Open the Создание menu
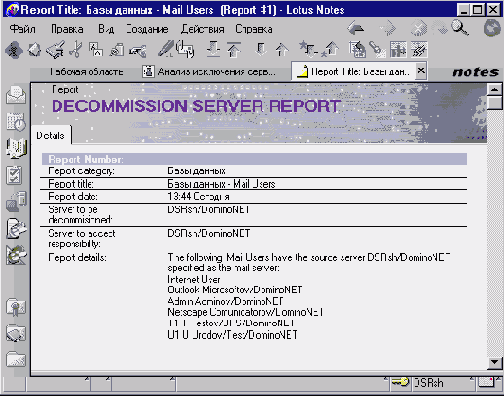 coord(147,29)
